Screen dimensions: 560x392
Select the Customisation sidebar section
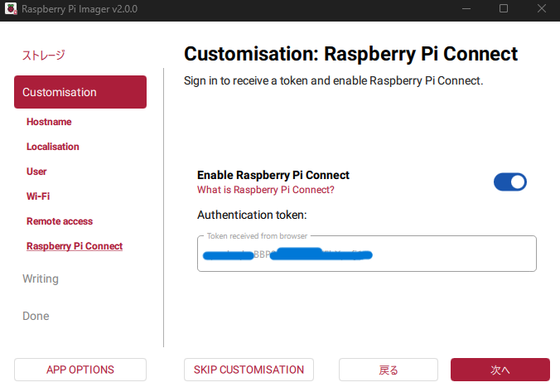tap(80, 92)
